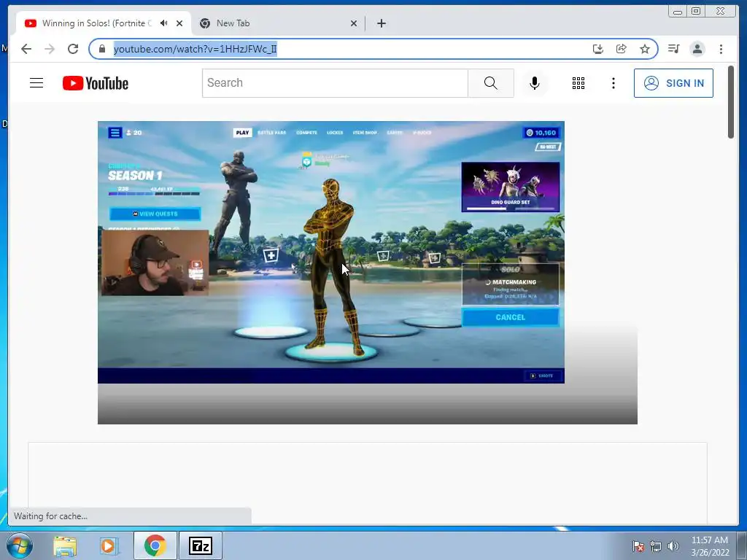
Task: Click the network tray icon
Action: coord(656,546)
